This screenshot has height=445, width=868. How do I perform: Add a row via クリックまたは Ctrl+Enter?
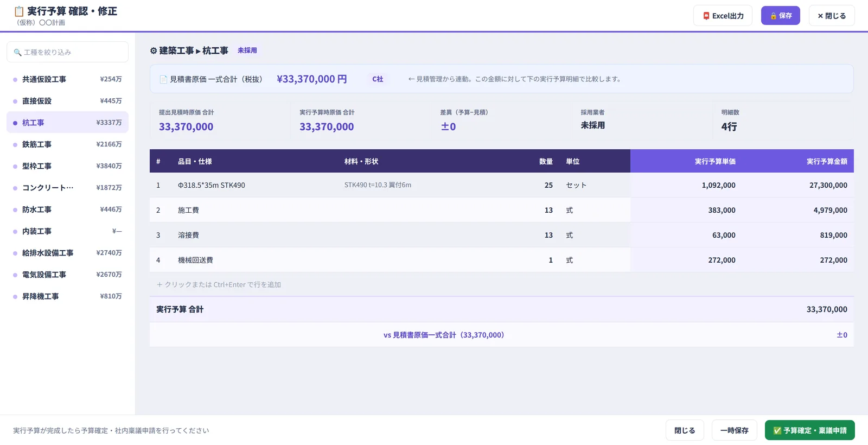click(219, 284)
